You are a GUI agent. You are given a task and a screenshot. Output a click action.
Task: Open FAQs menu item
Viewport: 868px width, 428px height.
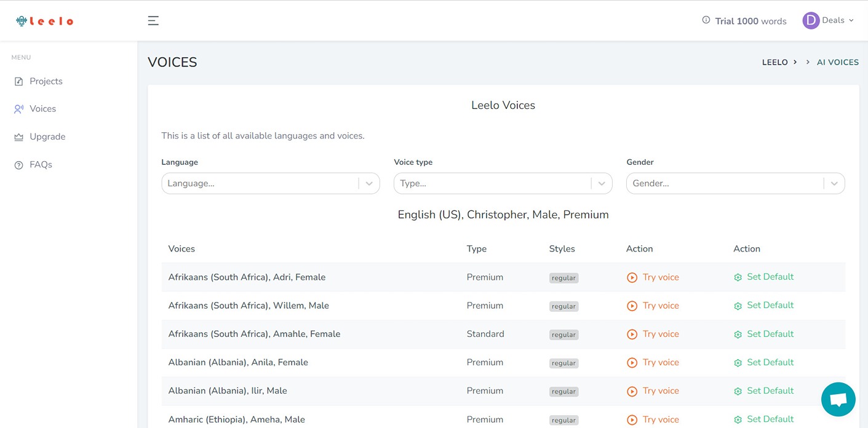[x=41, y=165]
